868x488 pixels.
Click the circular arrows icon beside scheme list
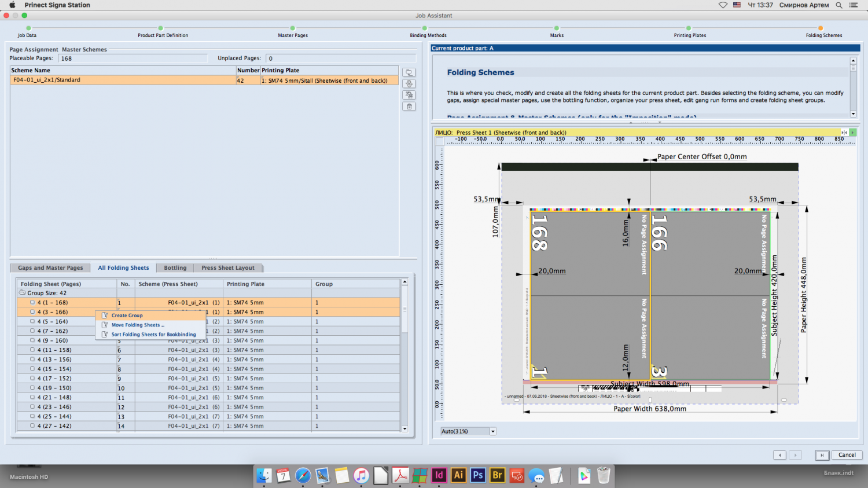(x=409, y=84)
